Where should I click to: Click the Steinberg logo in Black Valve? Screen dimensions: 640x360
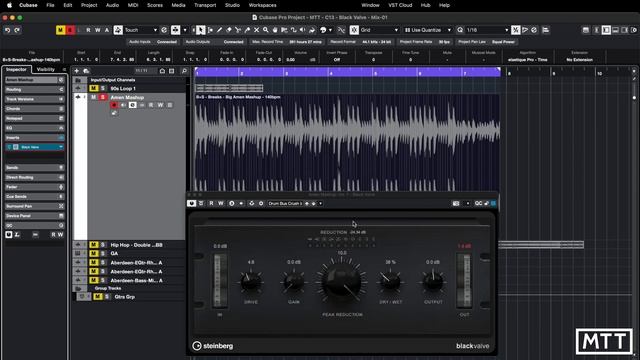213,346
